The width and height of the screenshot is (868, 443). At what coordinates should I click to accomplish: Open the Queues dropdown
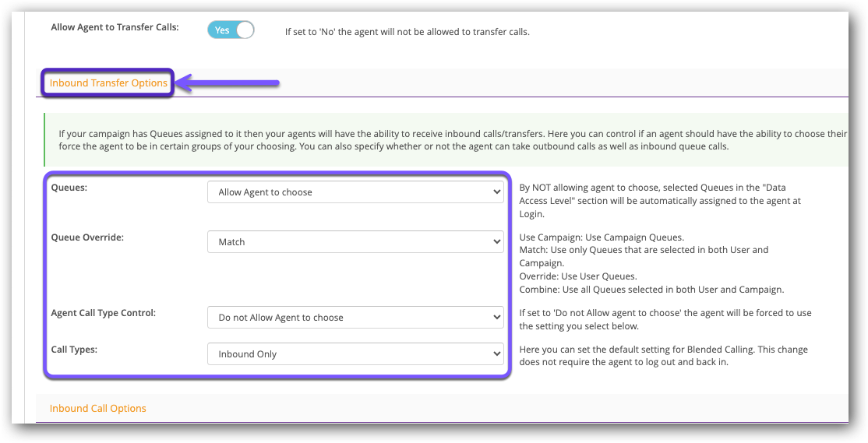[355, 192]
